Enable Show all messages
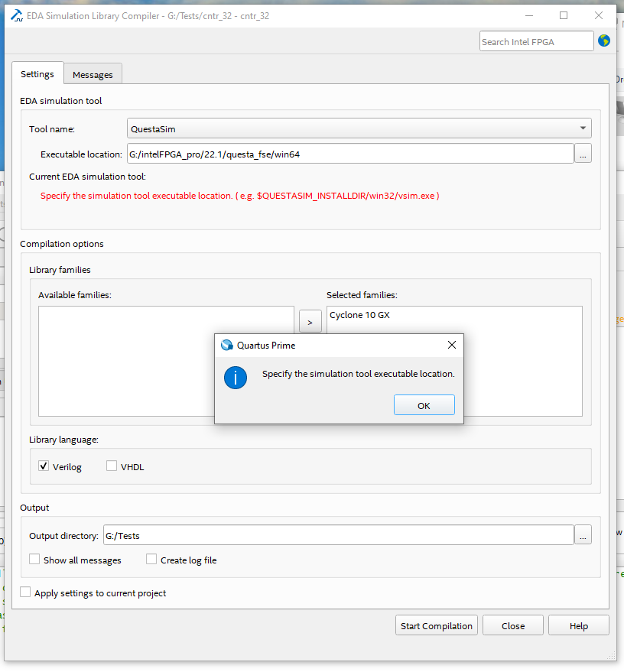 (34, 560)
